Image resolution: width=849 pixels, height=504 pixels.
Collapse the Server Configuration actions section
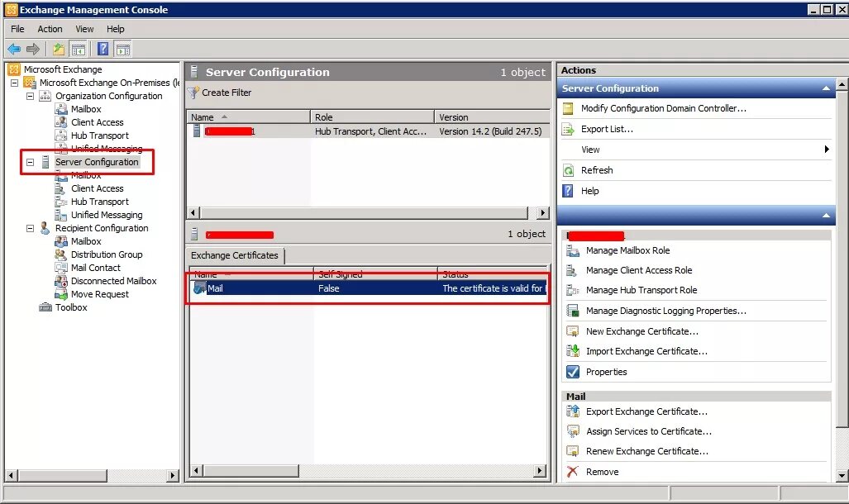[826, 88]
